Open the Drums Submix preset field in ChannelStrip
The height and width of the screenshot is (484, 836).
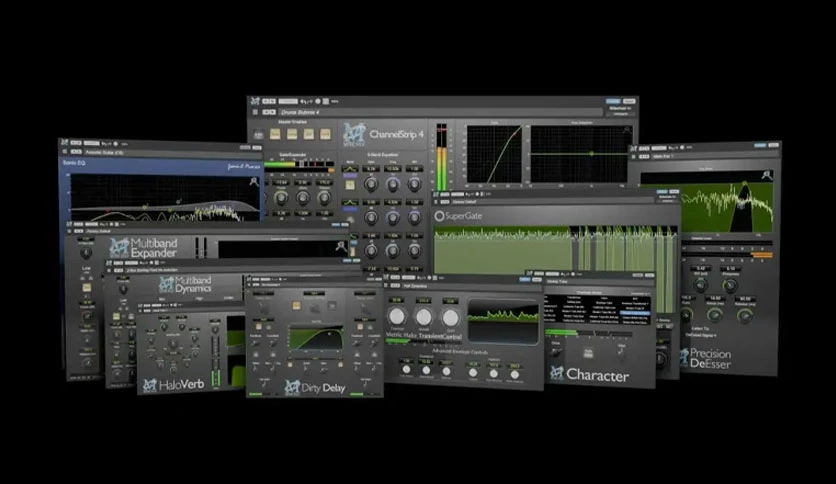[440, 112]
